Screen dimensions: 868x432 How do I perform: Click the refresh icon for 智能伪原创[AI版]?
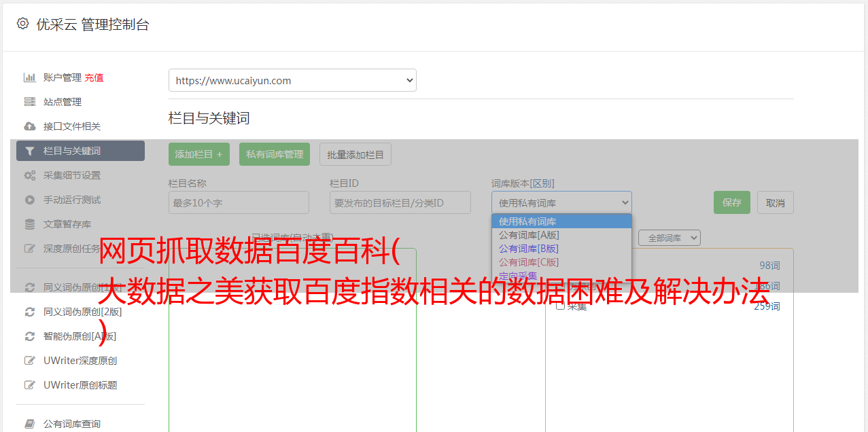coord(29,336)
